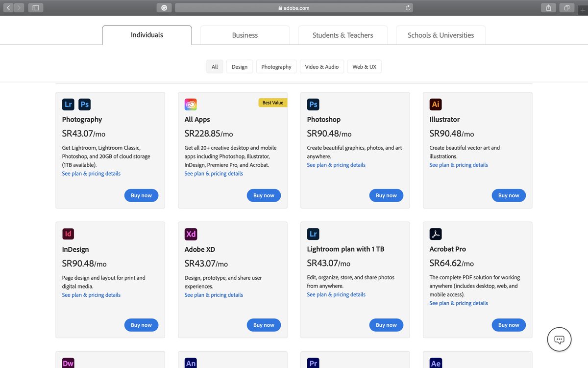Buy Photoshop now
This screenshot has width=588, height=368.
point(386,195)
